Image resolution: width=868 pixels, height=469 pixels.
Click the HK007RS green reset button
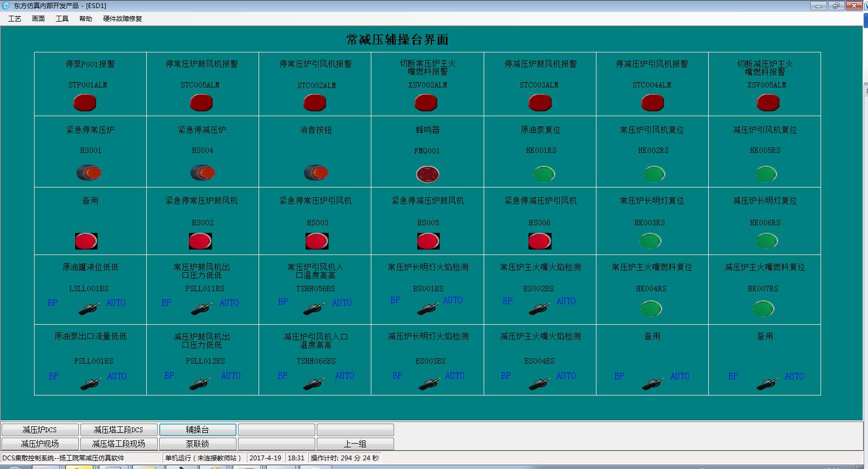pos(763,309)
